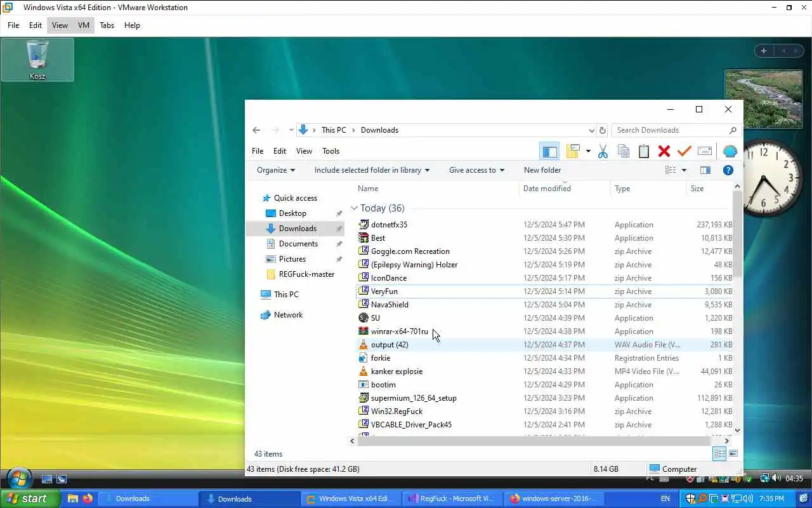This screenshot has width=812, height=508.
Task: Select the dotnetfx35 application file
Action: pyautogui.click(x=389, y=225)
